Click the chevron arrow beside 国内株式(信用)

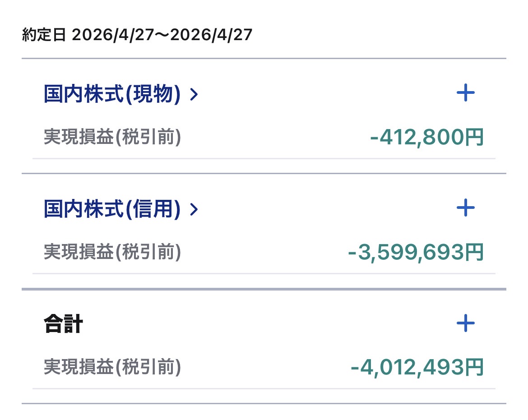194,210
